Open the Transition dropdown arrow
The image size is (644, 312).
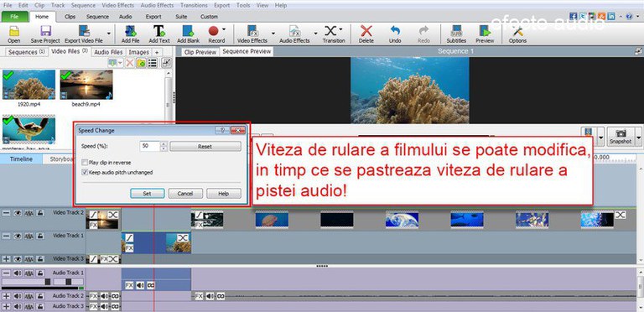point(340,29)
